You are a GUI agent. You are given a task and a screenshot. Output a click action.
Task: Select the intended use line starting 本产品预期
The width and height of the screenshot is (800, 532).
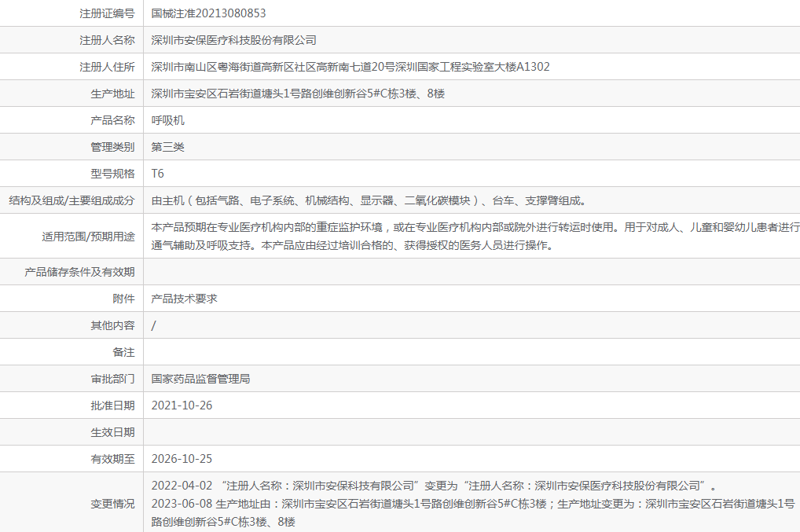coord(475,227)
